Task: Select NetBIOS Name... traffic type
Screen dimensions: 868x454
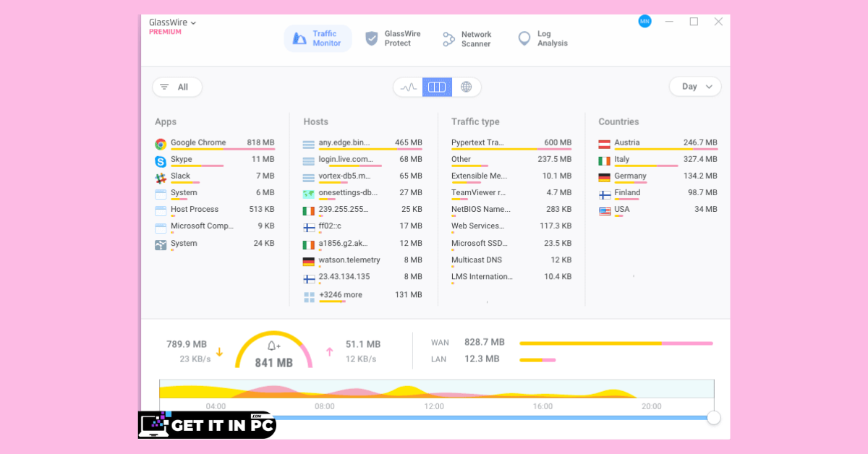Action: (x=511, y=210)
